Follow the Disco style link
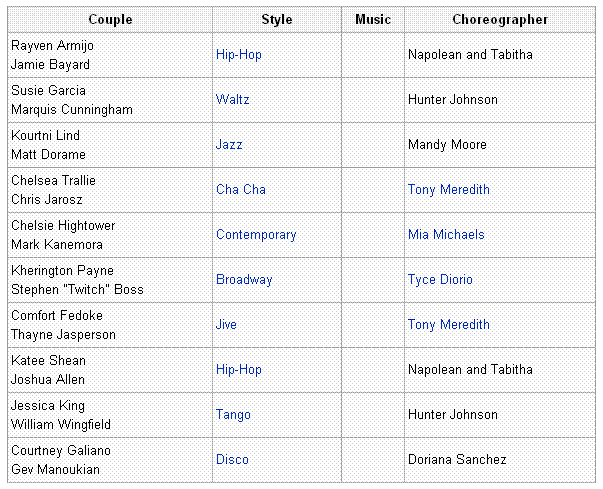The height and width of the screenshot is (489, 603). (x=232, y=460)
